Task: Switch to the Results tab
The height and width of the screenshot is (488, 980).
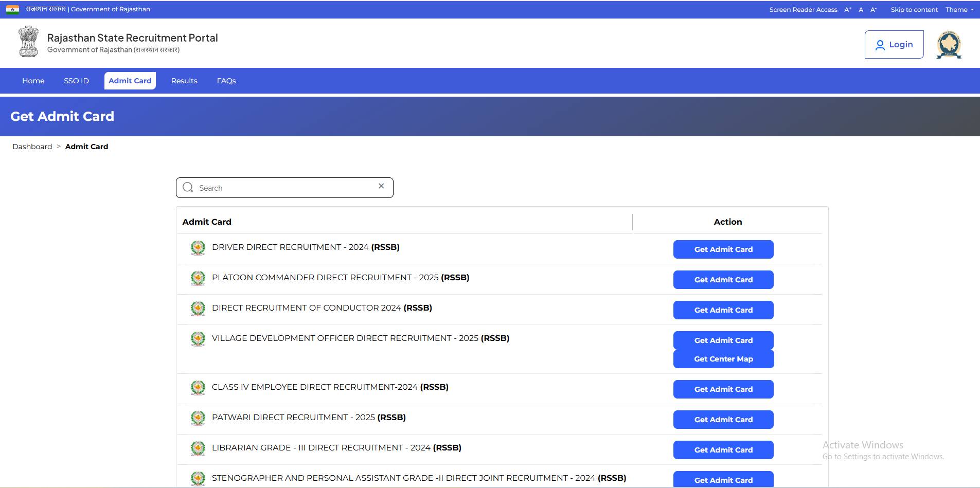Action: click(x=184, y=81)
